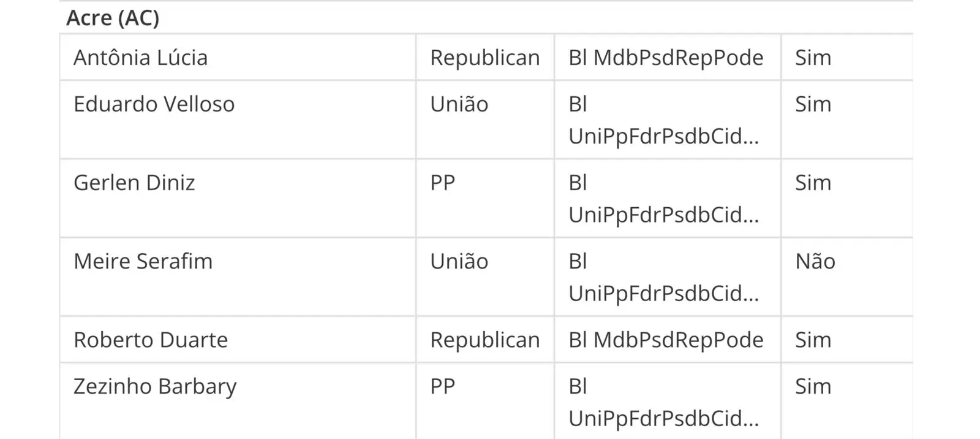The height and width of the screenshot is (439, 980).
Task: Click the Não vote for Meire Serafim
Action: click(x=815, y=261)
